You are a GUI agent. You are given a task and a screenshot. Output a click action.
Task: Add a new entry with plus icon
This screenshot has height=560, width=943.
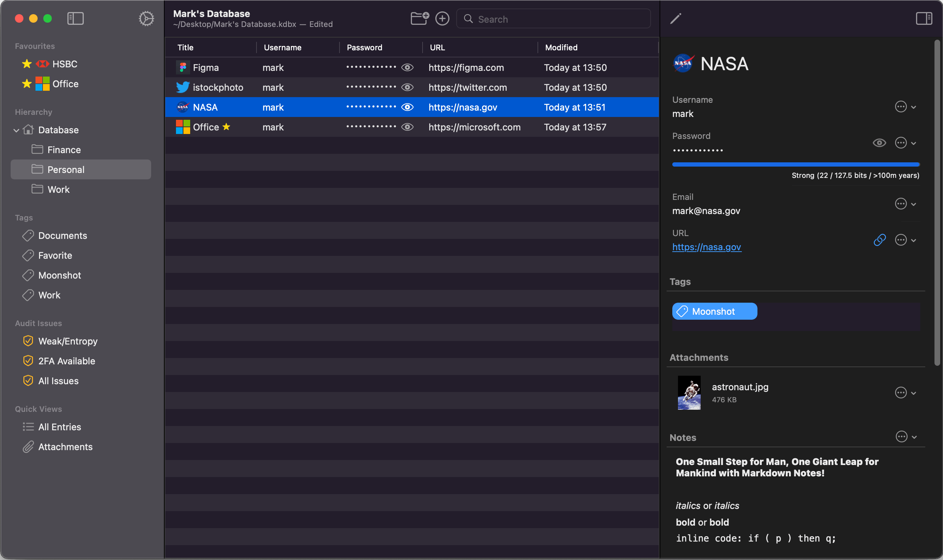click(442, 18)
